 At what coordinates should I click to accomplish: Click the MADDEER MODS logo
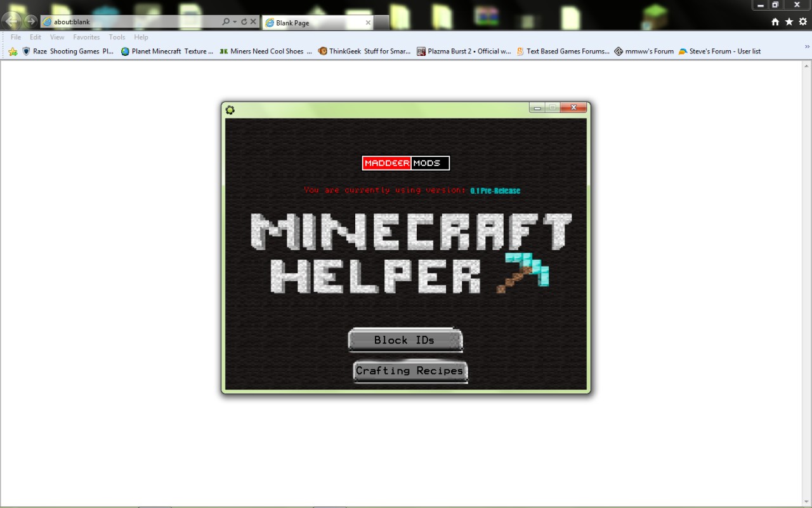coord(406,163)
